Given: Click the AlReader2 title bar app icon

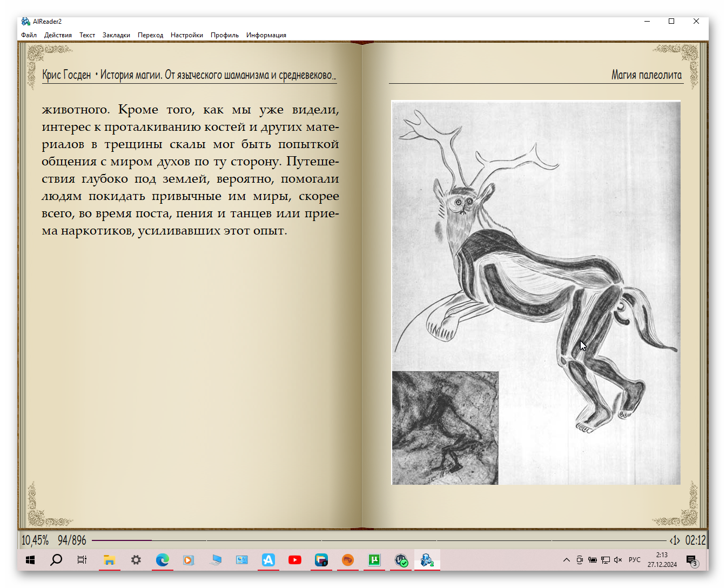Looking at the screenshot, I should [x=26, y=22].
